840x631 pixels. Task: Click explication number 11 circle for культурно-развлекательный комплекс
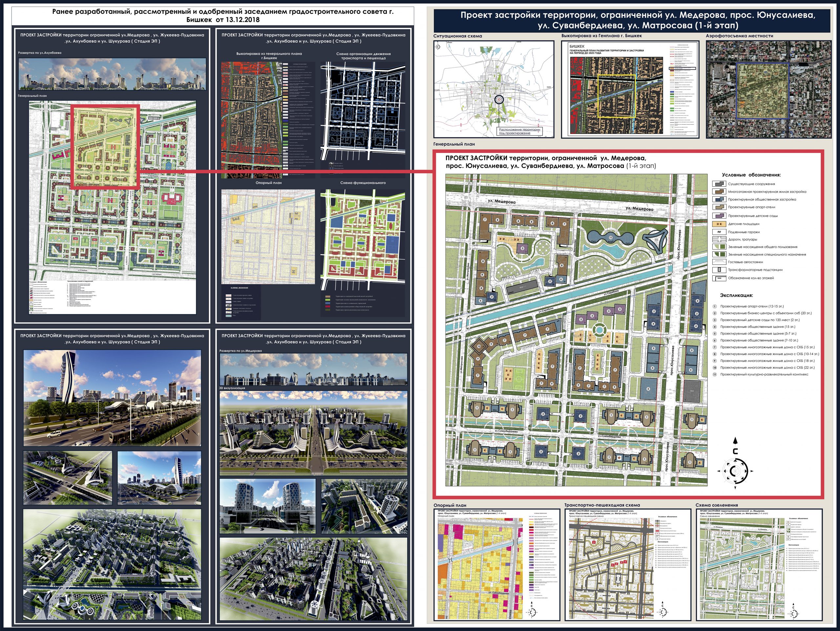click(x=714, y=374)
